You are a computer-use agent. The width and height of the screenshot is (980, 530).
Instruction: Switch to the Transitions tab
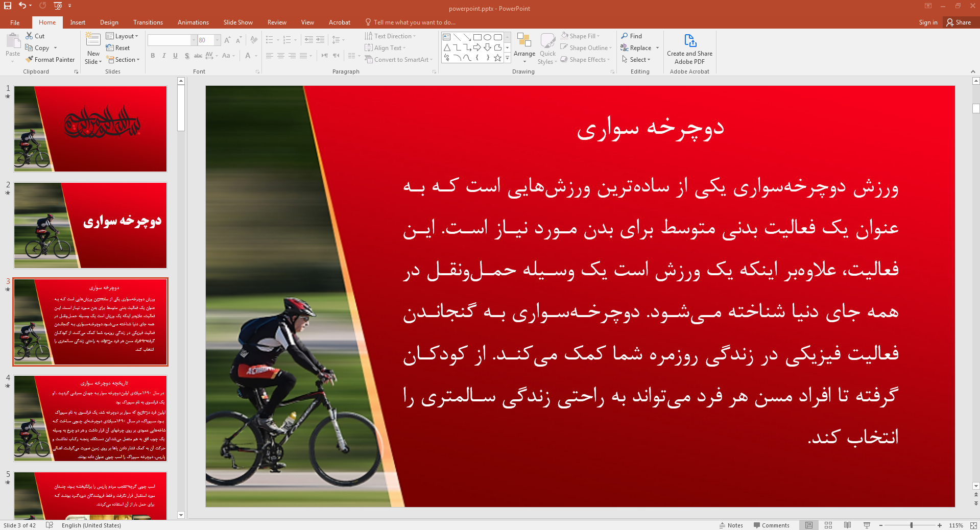pyautogui.click(x=148, y=22)
